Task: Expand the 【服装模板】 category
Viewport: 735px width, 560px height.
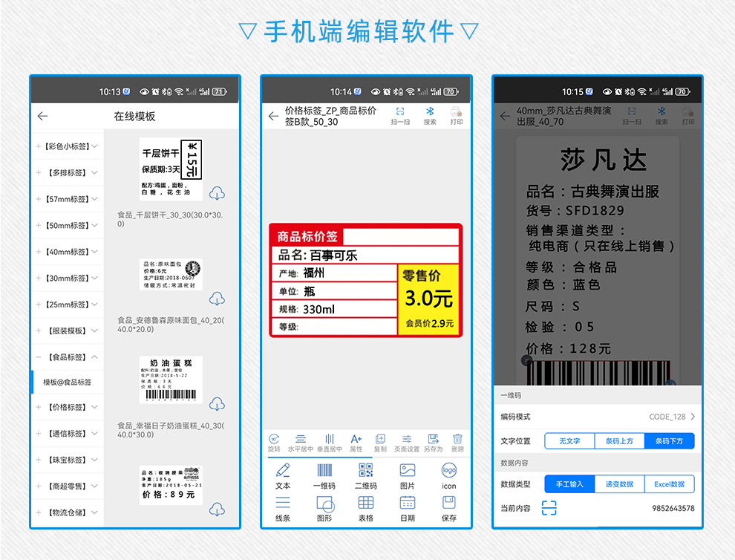Action: [x=68, y=331]
